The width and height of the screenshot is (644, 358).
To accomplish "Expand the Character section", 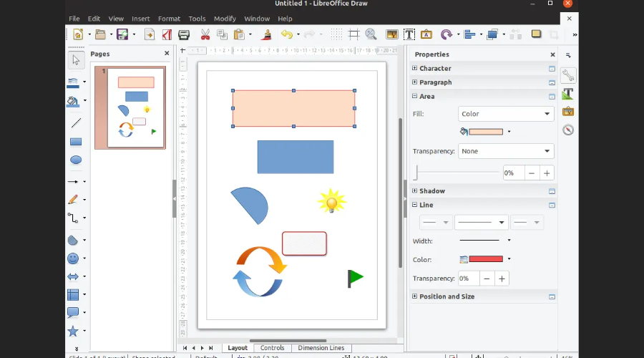I will pos(414,69).
